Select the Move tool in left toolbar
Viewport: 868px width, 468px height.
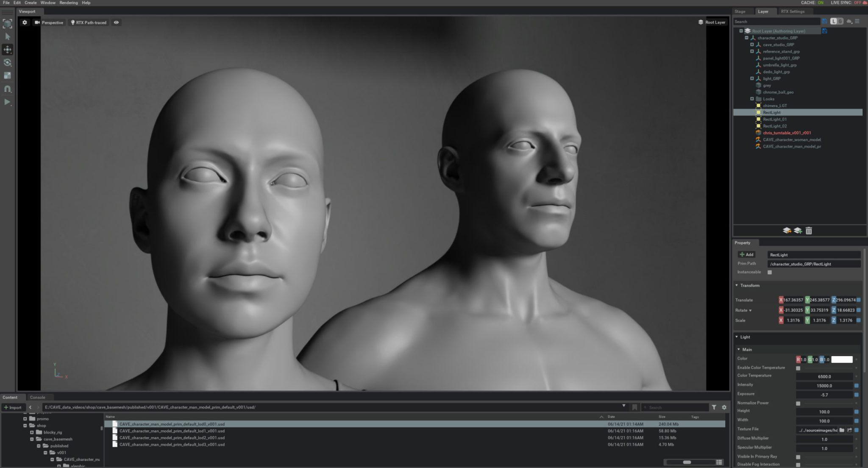(x=7, y=50)
